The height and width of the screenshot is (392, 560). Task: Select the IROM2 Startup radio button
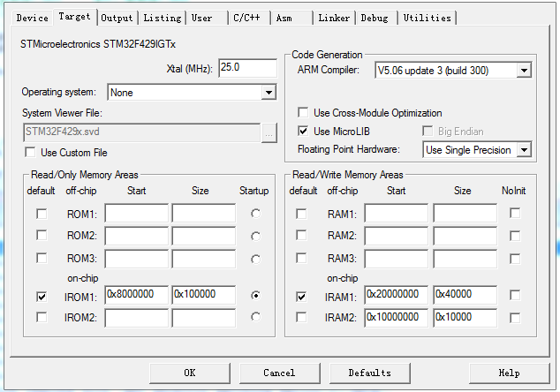pos(256,317)
